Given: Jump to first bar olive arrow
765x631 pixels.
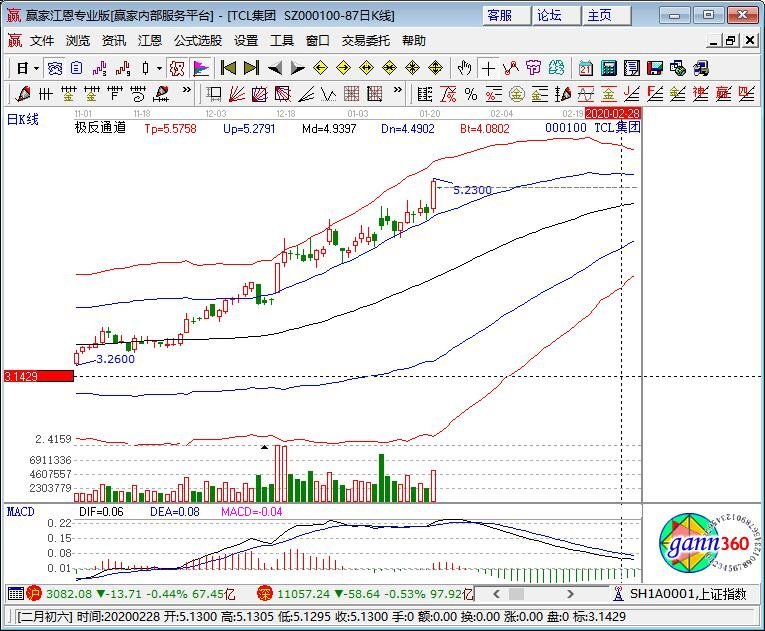Looking at the screenshot, I should click(228, 68).
